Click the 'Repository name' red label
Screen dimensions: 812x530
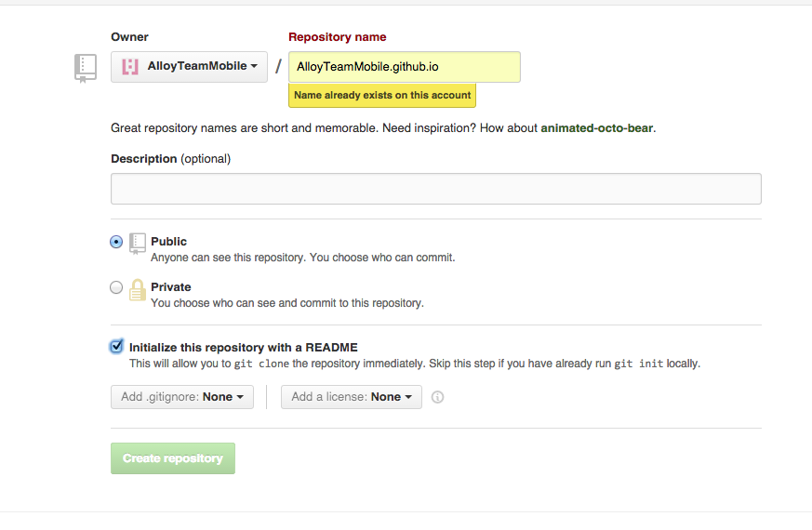(337, 37)
